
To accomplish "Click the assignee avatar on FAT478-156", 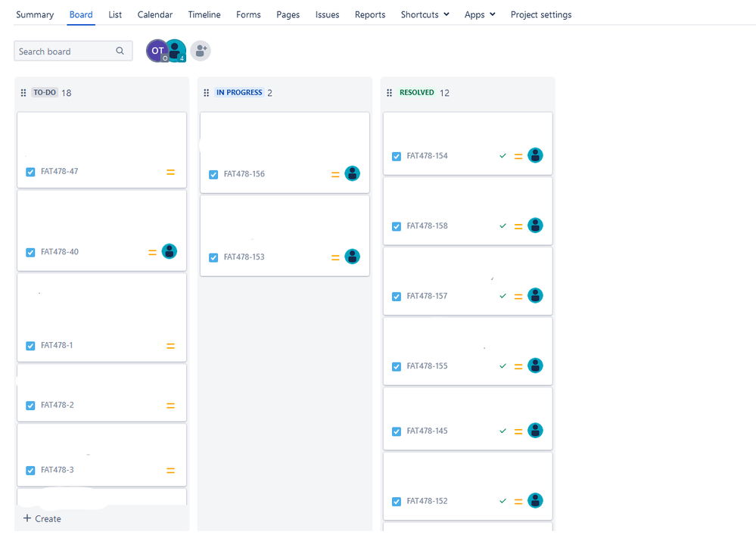I will [x=353, y=173].
